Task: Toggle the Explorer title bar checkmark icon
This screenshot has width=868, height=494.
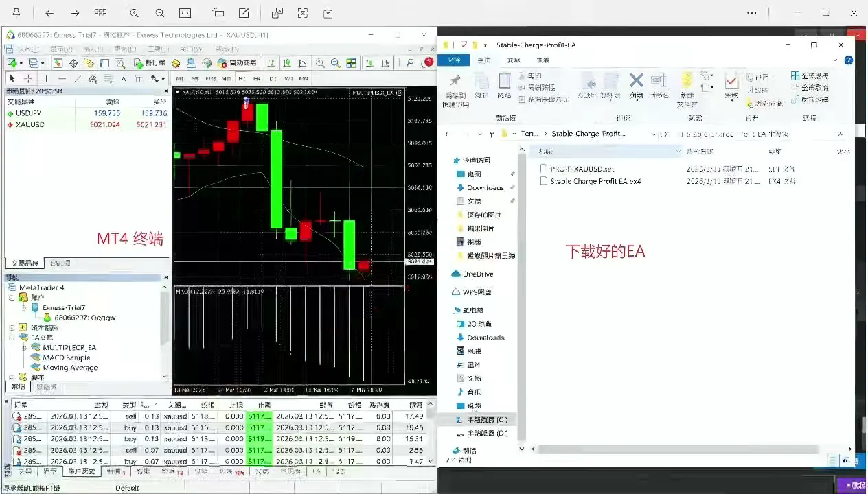Action: tap(464, 45)
